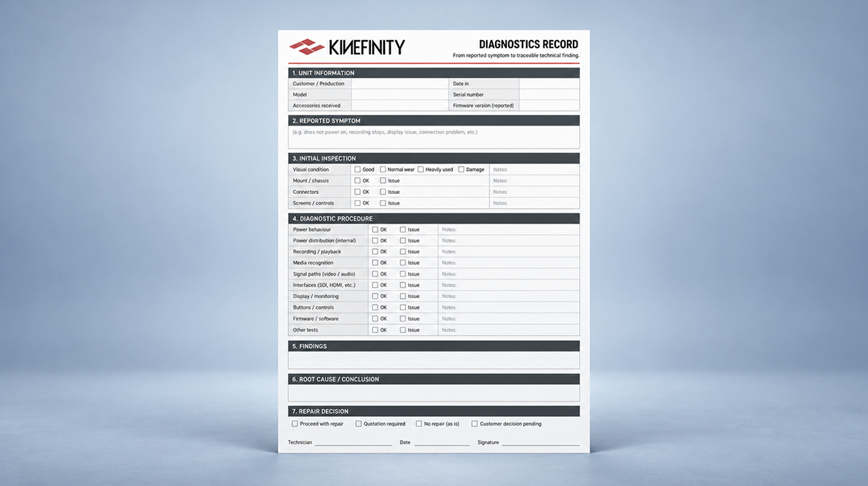Click the Serial number field

tap(549, 94)
